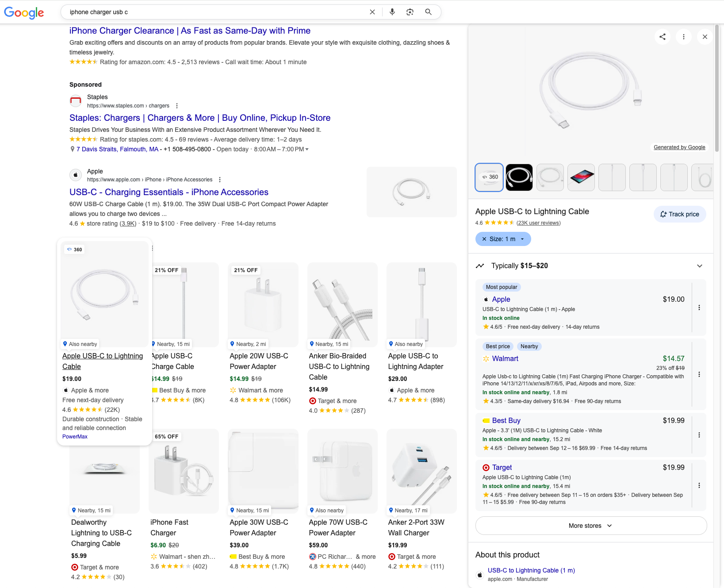
Task: Expand the Typically $15–$20 price insights
Action: point(700,266)
